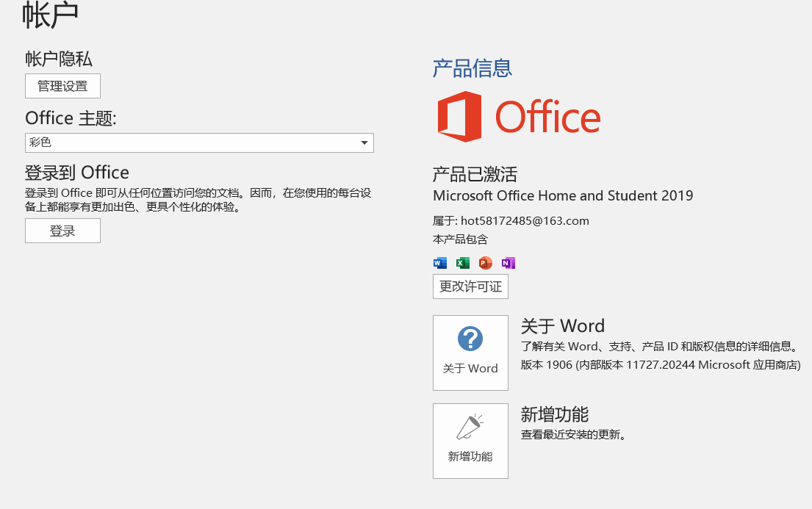Click the 产品信息 heading
The height and width of the screenshot is (509, 812).
(x=472, y=68)
